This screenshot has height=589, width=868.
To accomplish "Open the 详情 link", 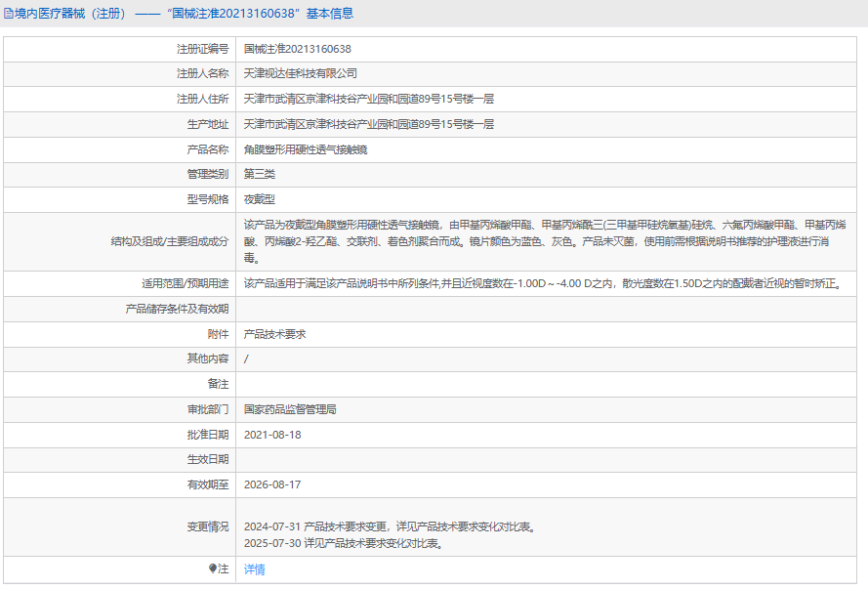I will pyautogui.click(x=255, y=569).
